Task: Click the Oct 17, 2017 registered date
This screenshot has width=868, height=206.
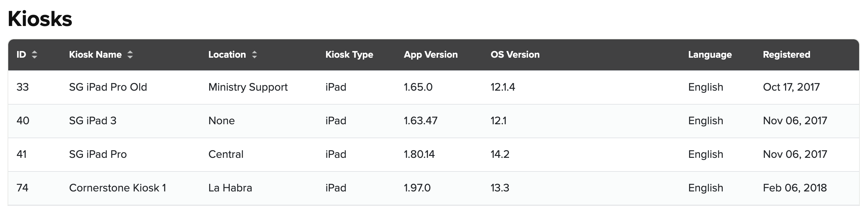Action: (791, 87)
